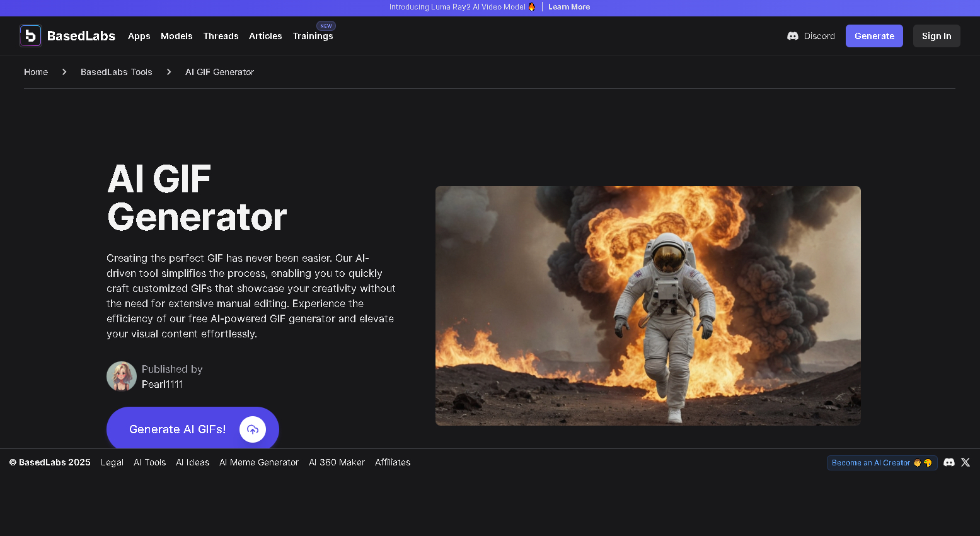Open the Models menu
Image resolution: width=980 pixels, height=536 pixels.
pyautogui.click(x=176, y=36)
